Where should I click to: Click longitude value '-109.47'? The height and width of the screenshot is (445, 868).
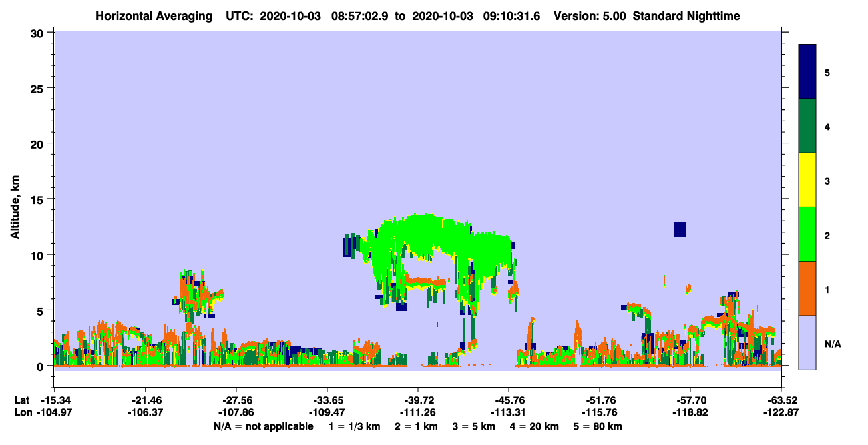327,412
